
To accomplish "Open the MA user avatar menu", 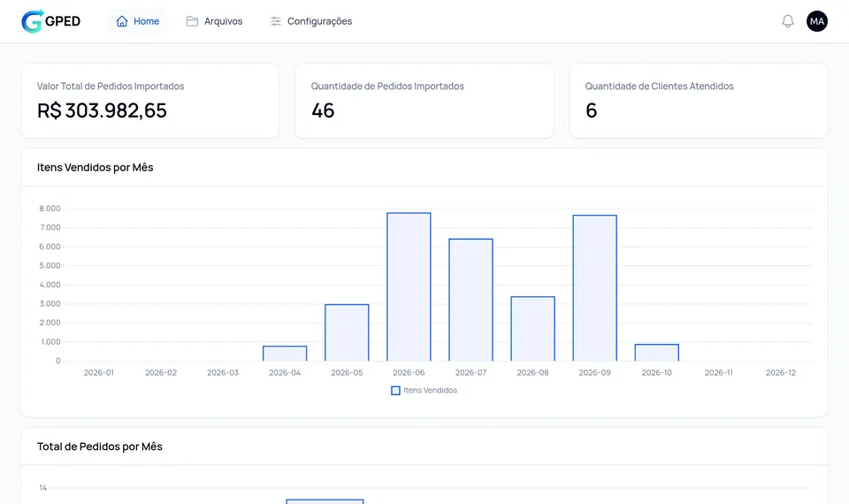I will tap(817, 21).
